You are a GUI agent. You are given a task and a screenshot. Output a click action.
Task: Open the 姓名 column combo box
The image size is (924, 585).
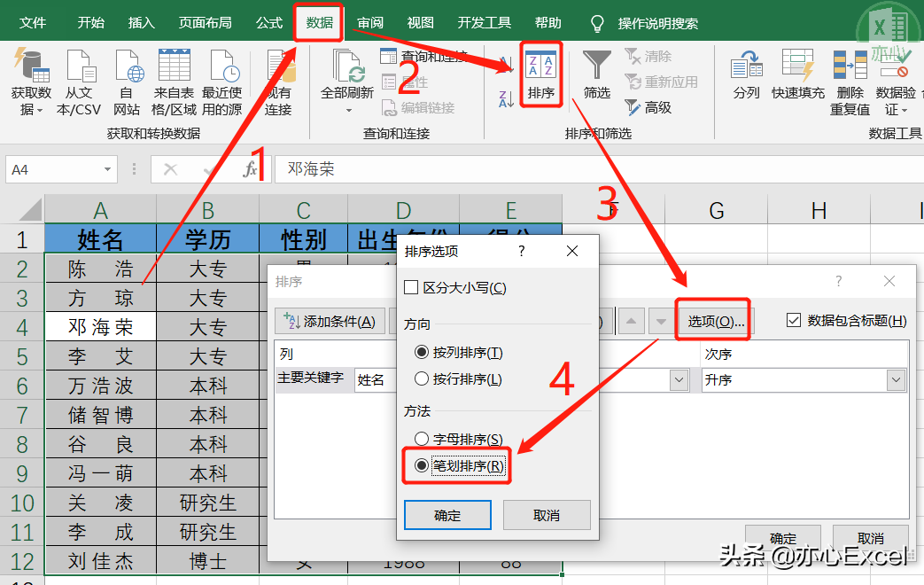point(376,379)
